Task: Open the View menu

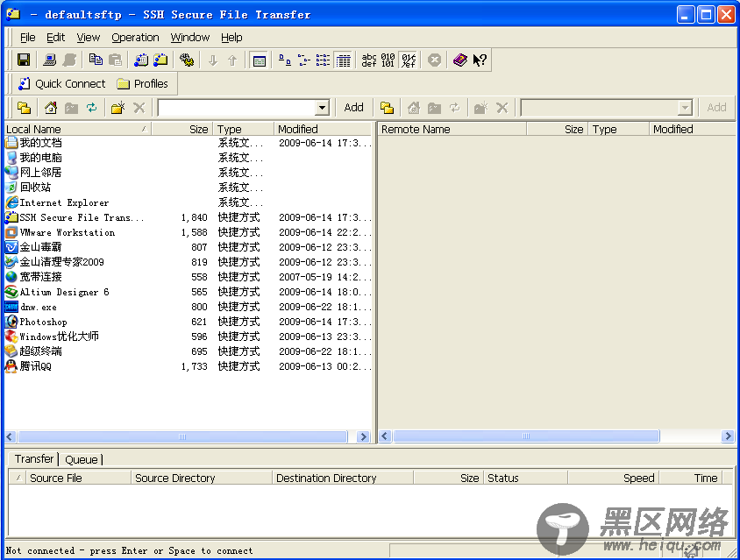Action: [89, 38]
